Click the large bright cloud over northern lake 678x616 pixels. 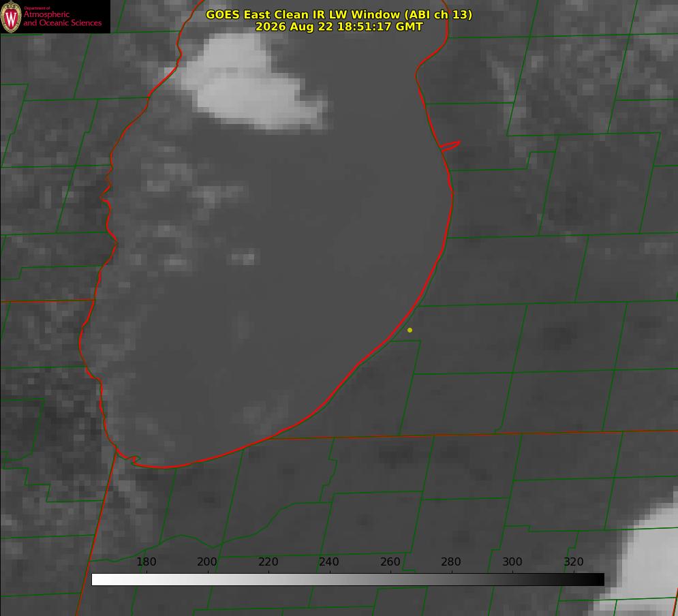coord(249,83)
